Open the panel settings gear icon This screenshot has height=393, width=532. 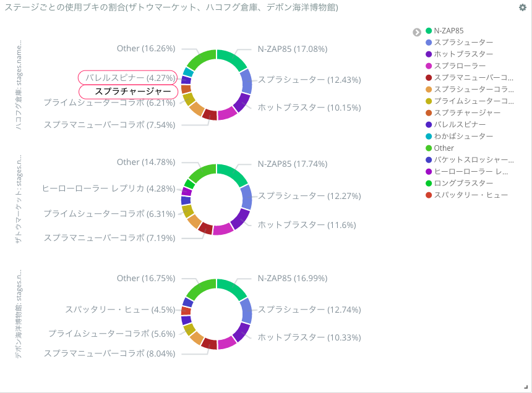point(523,7)
